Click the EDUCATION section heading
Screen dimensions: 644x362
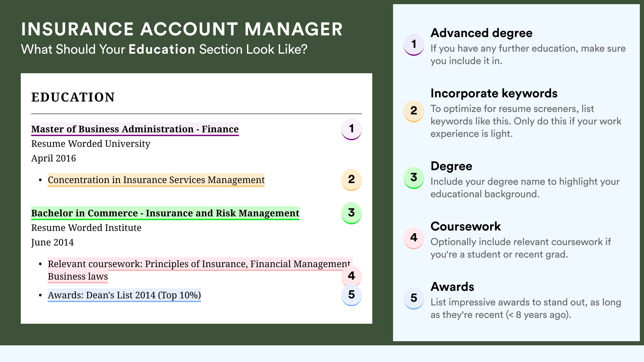73,97
